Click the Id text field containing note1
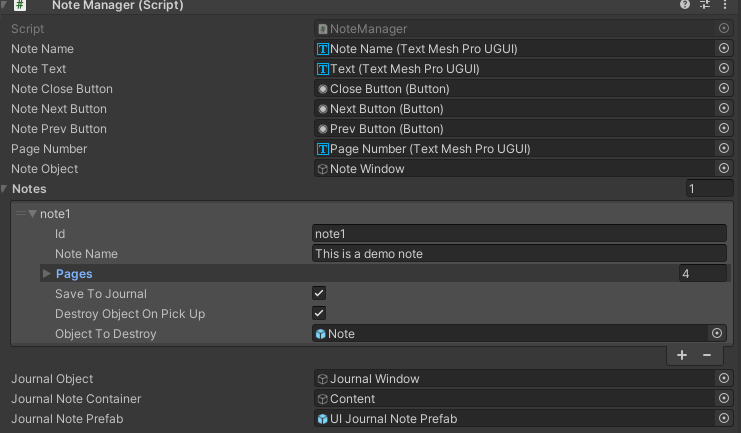 point(518,234)
